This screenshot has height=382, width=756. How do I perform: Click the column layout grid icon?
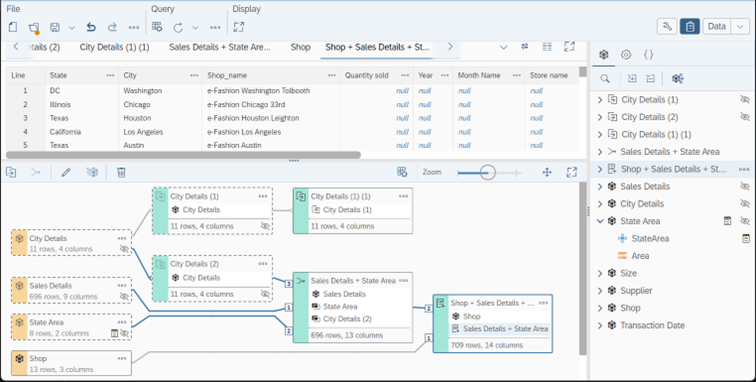[x=547, y=47]
